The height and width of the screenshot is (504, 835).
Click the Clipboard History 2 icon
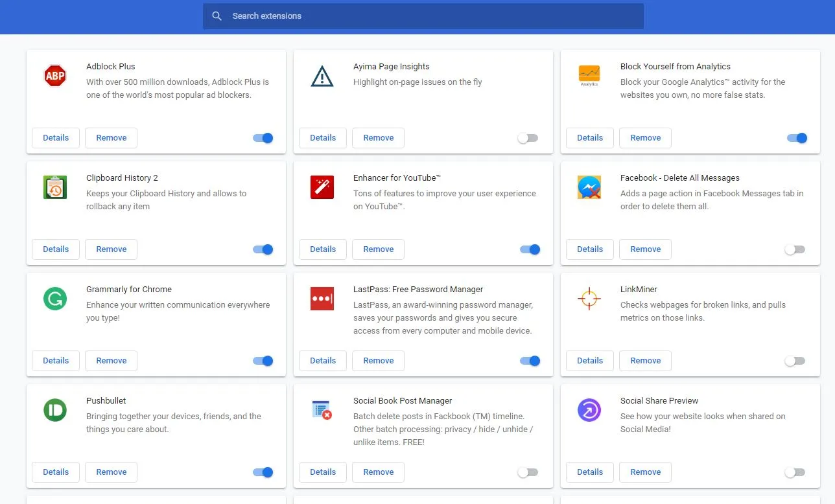(x=55, y=187)
